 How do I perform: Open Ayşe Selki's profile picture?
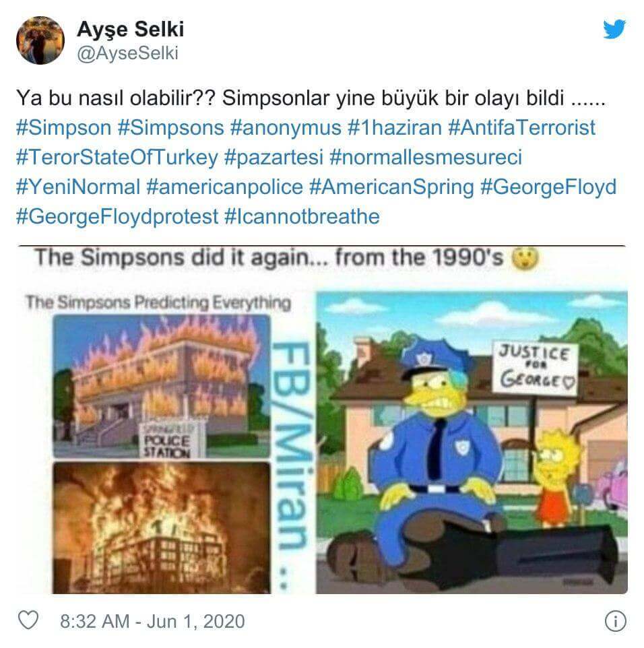(x=40, y=40)
